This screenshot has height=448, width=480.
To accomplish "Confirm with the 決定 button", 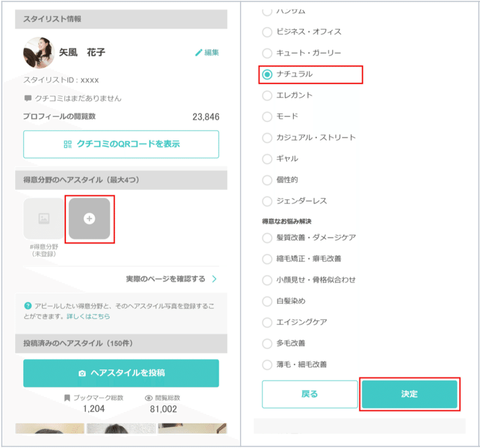I will (x=410, y=394).
